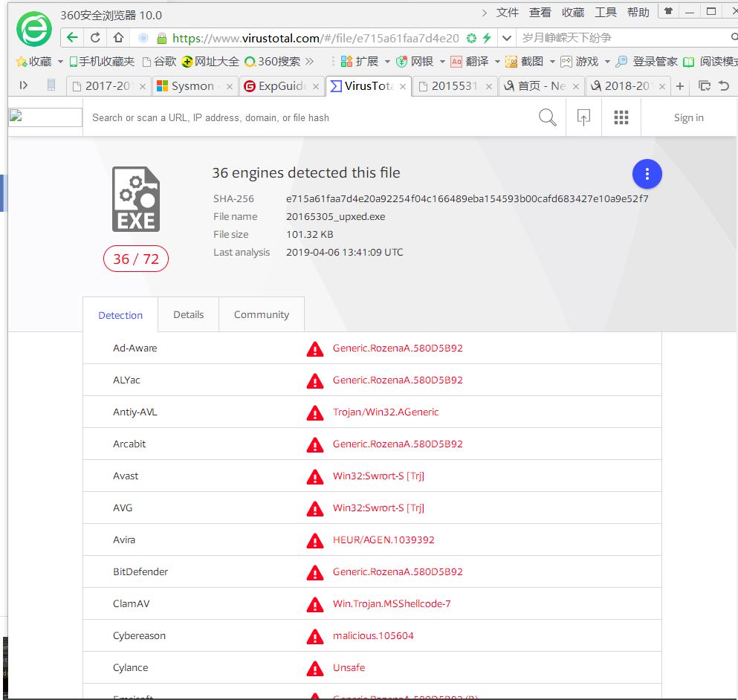Reload the page with refresh icon
The height and width of the screenshot is (700, 738).
click(95, 38)
